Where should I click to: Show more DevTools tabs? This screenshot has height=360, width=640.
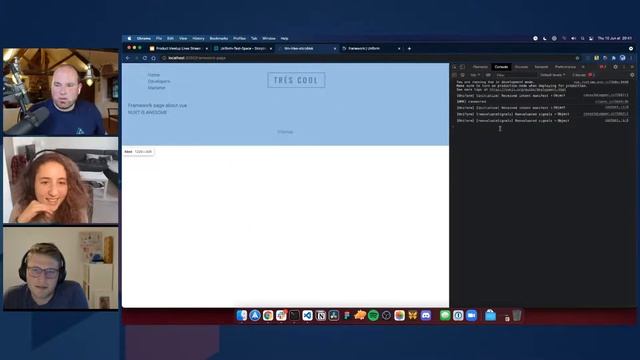pos(583,67)
